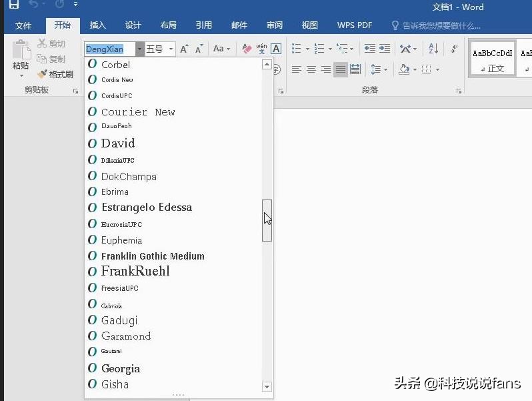
Task: Switch to the 审阅 tab
Action: 275,25
